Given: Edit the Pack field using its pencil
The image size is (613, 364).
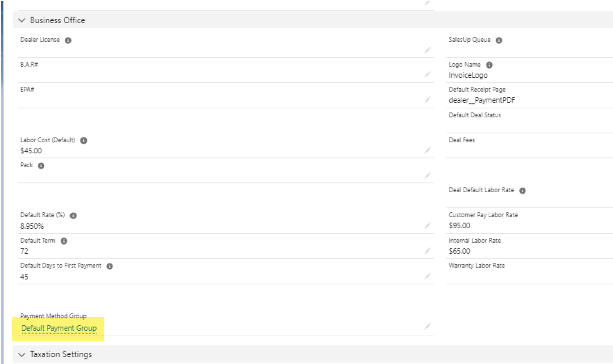Looking at the screenshot, I should click(428, 175).
